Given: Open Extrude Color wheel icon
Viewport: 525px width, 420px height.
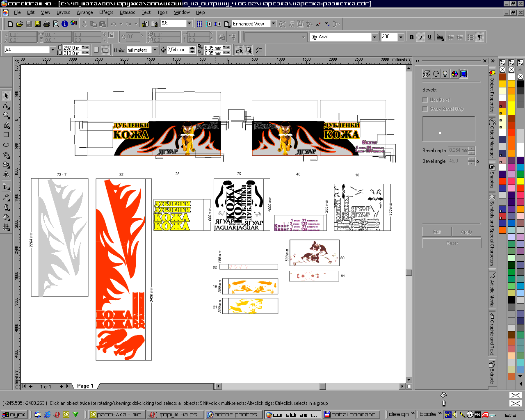Looking at the screenshot, I should [x=454, y=74].
